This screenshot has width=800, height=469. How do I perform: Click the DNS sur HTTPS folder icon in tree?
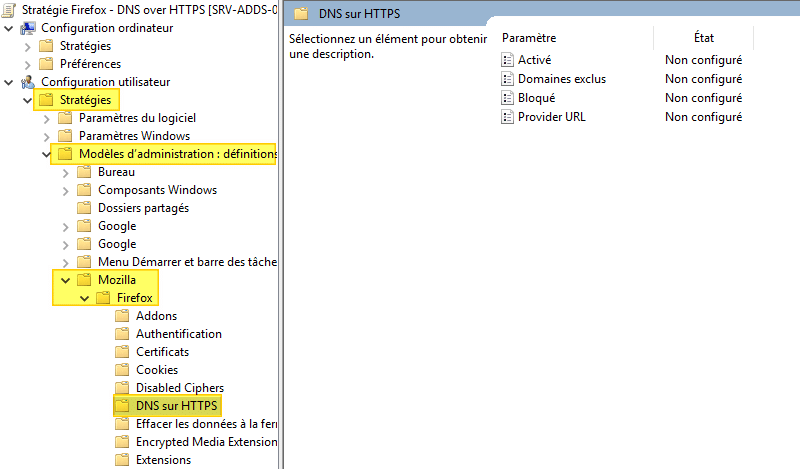122,406
